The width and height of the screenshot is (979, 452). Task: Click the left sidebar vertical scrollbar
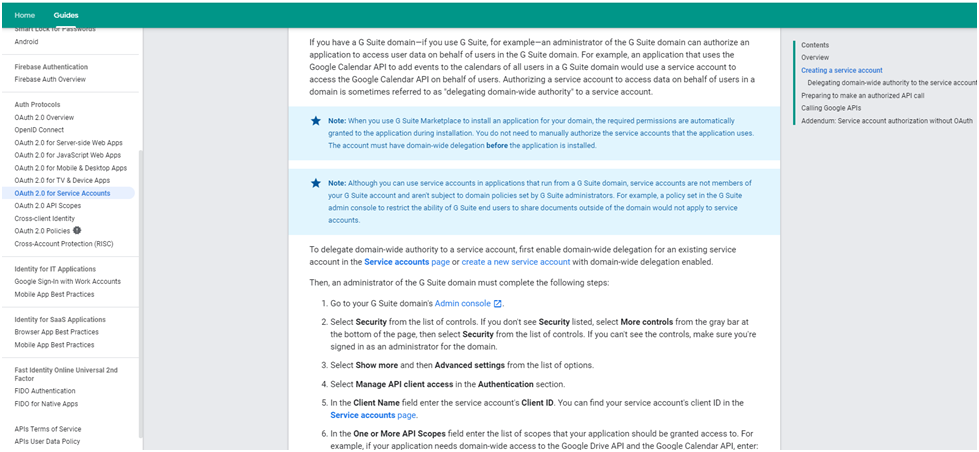pyautogui.click(x=140, y=293)
